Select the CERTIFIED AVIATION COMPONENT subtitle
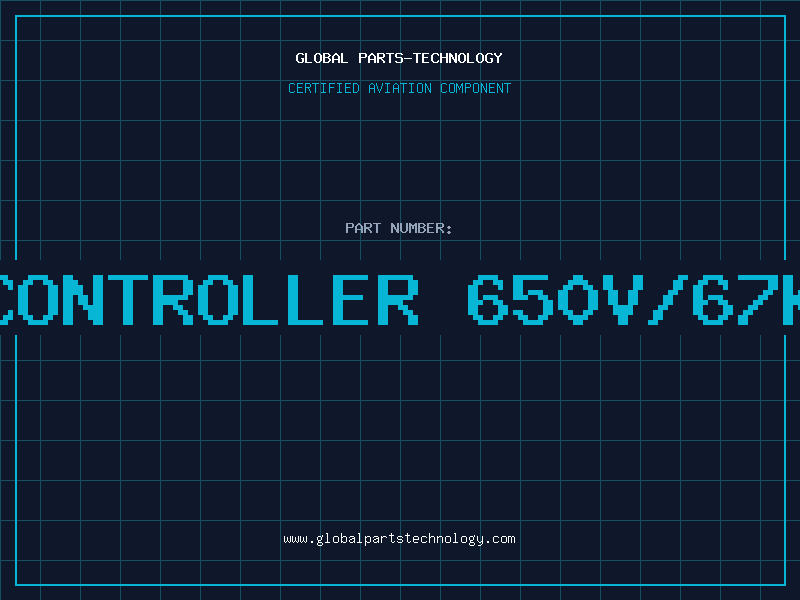This screenshot has width=800, height=600. [x=399, y=88]
